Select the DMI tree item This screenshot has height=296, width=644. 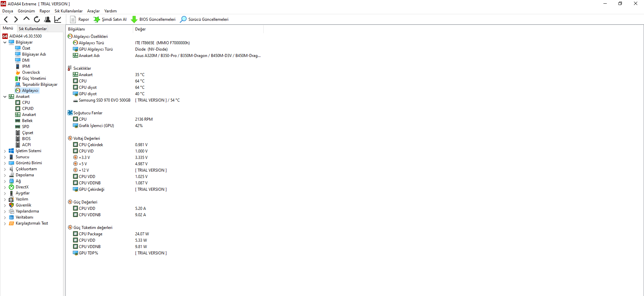(x=26, y=60)
